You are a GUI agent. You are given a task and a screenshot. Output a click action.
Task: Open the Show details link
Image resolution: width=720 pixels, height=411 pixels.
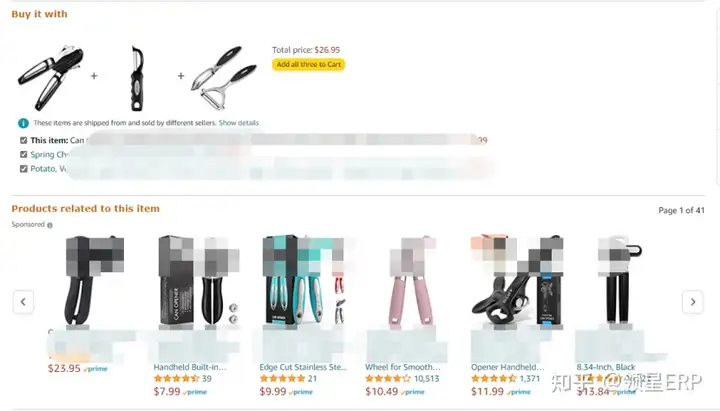pos(239,123)
